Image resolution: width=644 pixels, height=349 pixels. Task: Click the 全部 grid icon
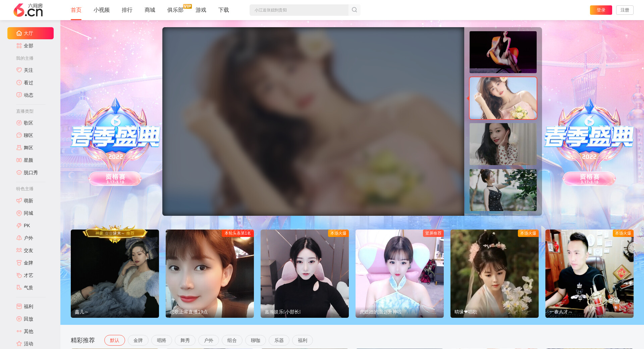click(x=19, y=46)
